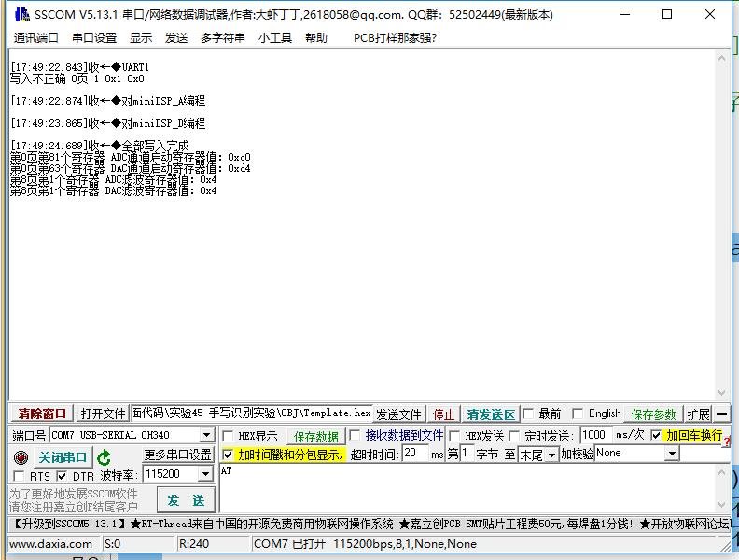Click the send area scroll-up arrow
Screen dimensions: 739x560
coord(721,472)
